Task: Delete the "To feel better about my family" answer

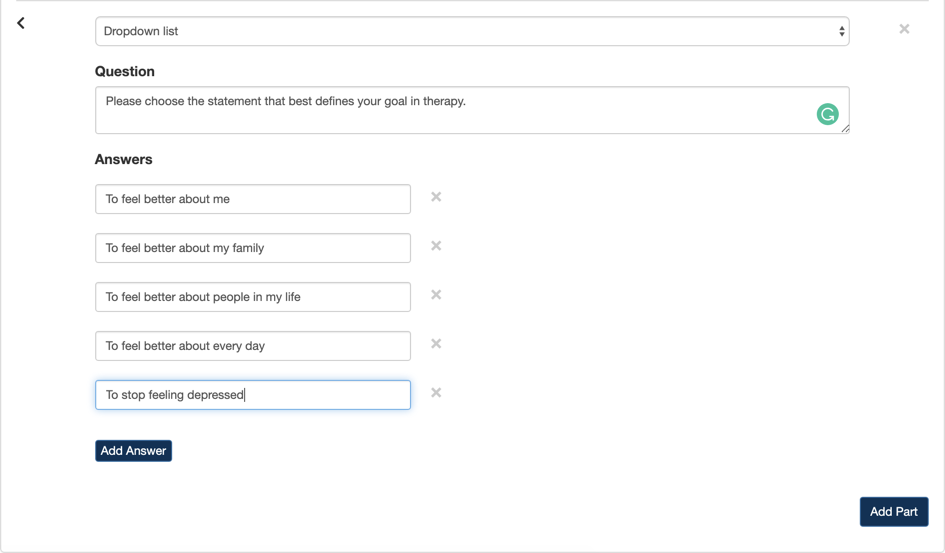Action: [x=436, y=246]
